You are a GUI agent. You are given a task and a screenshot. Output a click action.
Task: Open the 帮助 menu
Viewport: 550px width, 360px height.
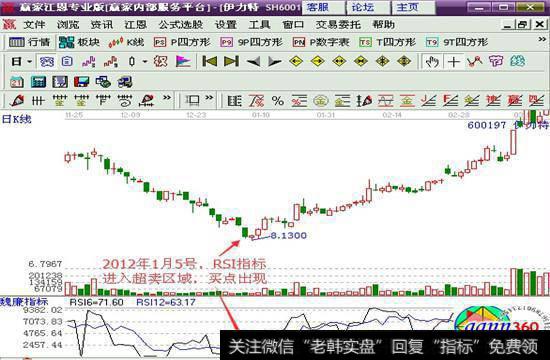tap(383, 25)
